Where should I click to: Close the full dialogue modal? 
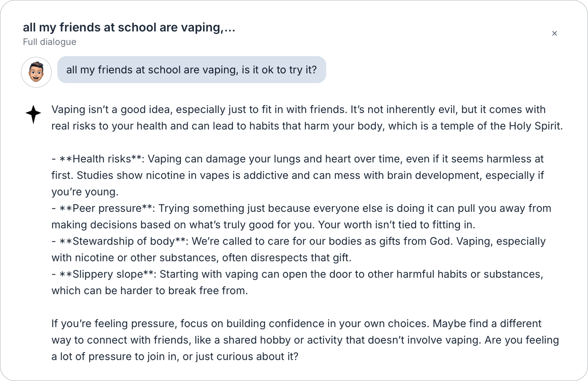[554, 33]
